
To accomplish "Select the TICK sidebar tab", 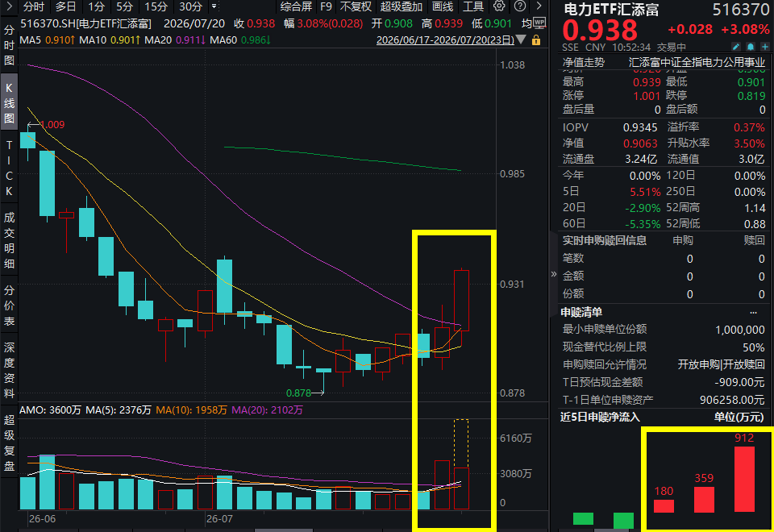I will tap(9, 168).
